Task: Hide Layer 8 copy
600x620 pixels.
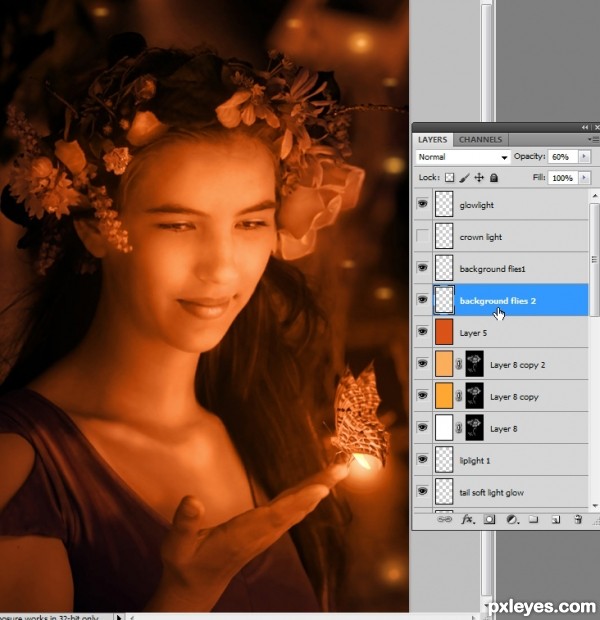Action: [x=422, y=395]
